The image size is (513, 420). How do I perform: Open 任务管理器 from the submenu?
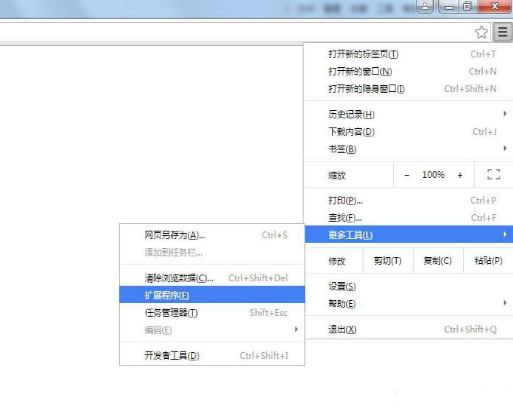[171, 313]
